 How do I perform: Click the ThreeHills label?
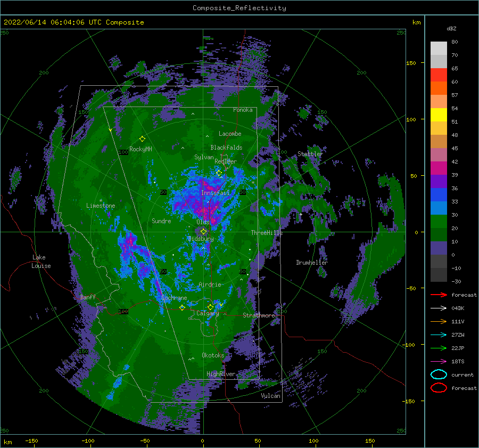point(267,233)
